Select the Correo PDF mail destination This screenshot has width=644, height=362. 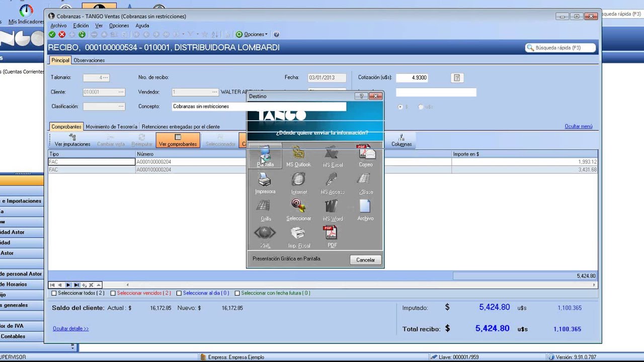(366, 156)
